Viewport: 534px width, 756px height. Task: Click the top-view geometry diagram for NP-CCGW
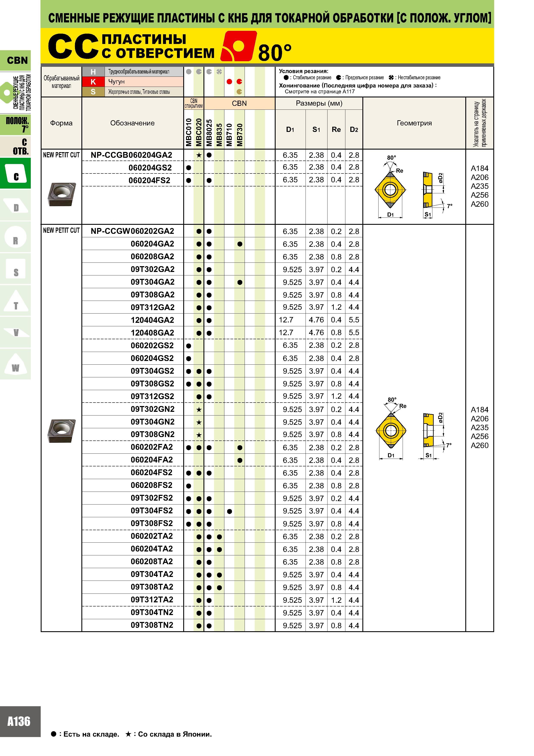391,428
